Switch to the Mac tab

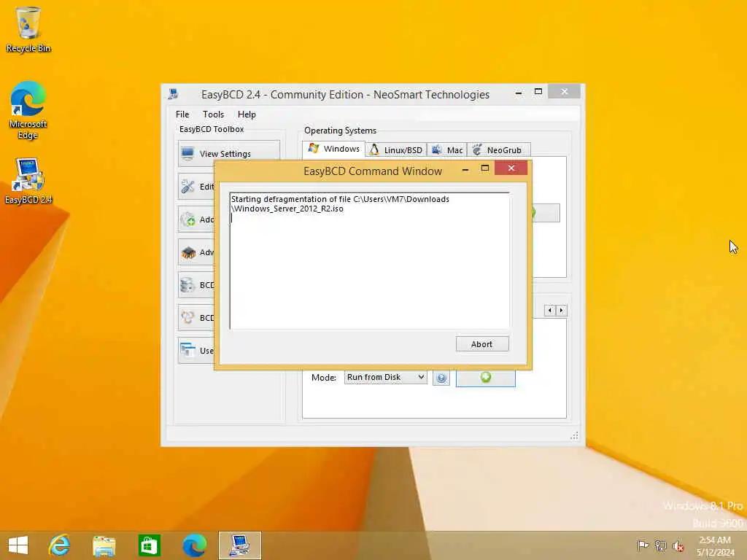(x=447, y=150)
